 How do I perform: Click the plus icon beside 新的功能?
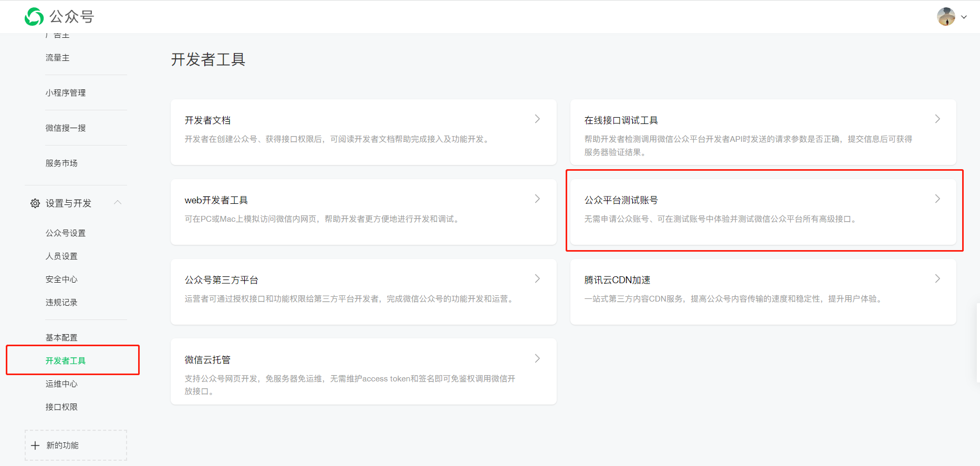pos(35,446)
